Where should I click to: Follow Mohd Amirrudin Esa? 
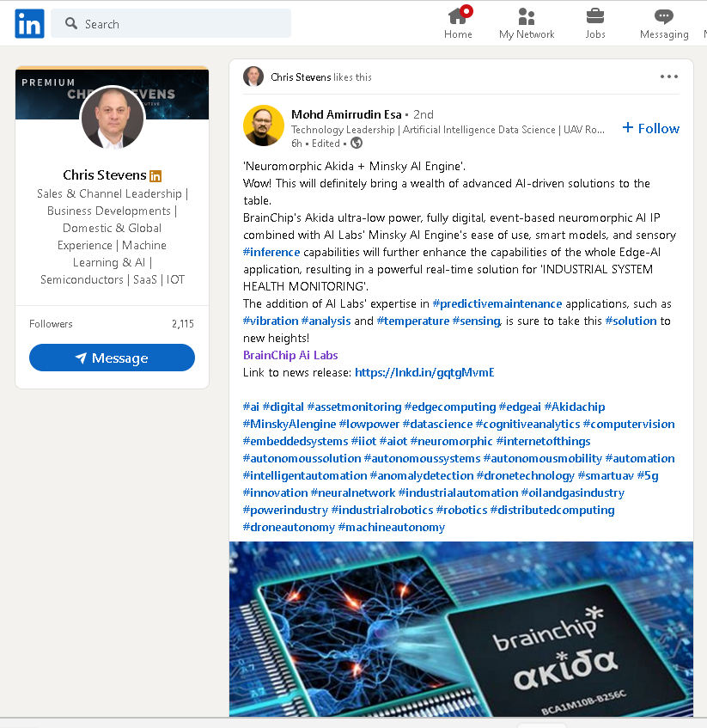pyautogui.click(x=650, y=128)
